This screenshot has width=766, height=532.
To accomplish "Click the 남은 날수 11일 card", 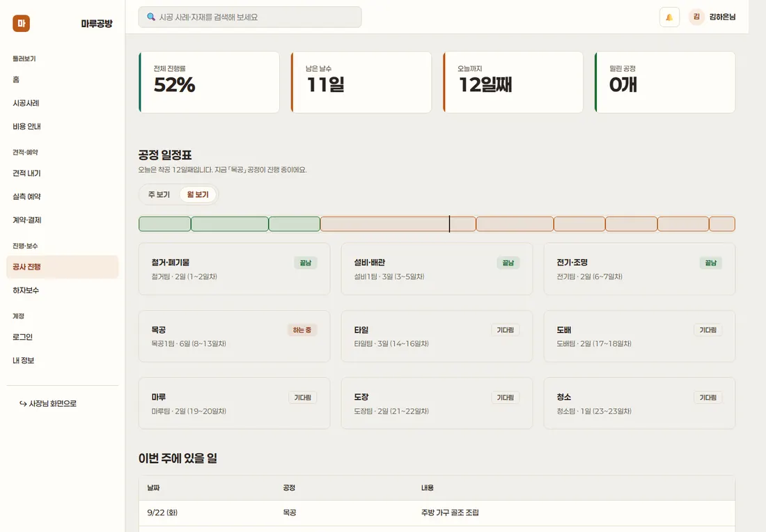I will 361,82.
